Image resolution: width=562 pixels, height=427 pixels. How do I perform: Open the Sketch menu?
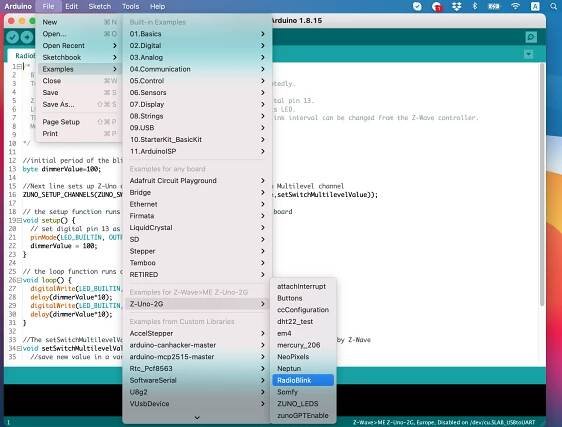point(100,6)
